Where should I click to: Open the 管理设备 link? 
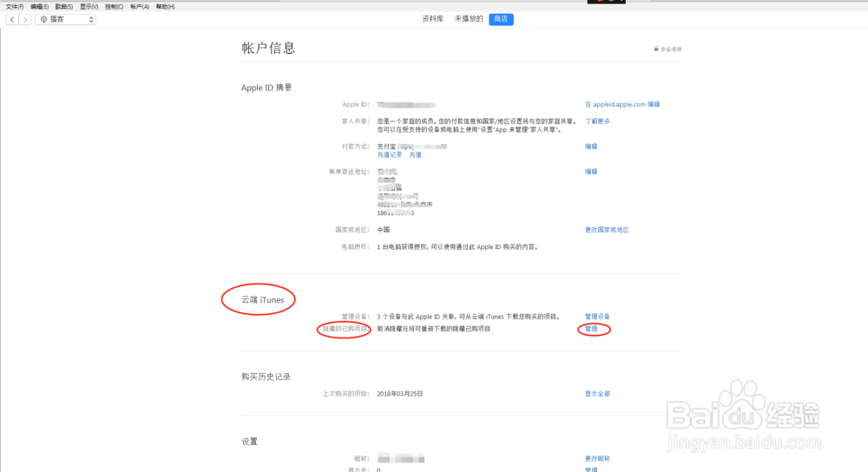click(x=597, y=317)
